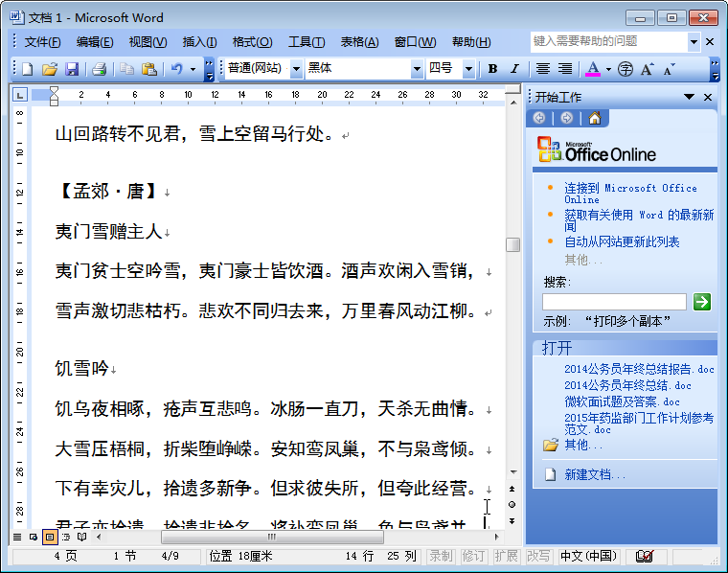
Task: Open 2014公务员年终总结.doc recent file
Action: [627, 385]
